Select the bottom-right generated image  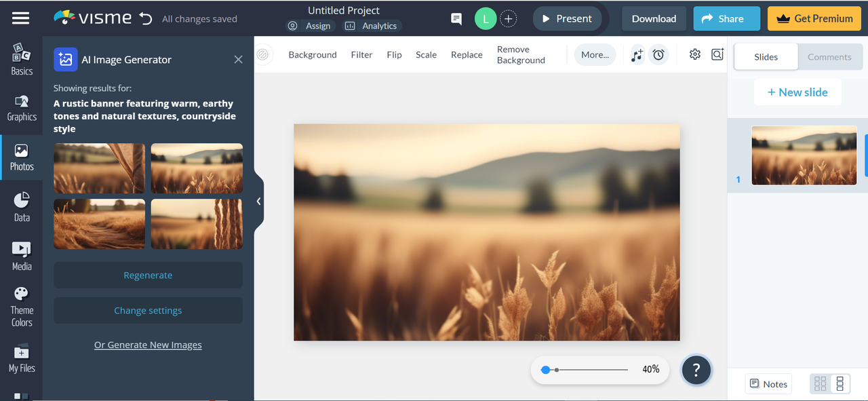pos(197,224)
